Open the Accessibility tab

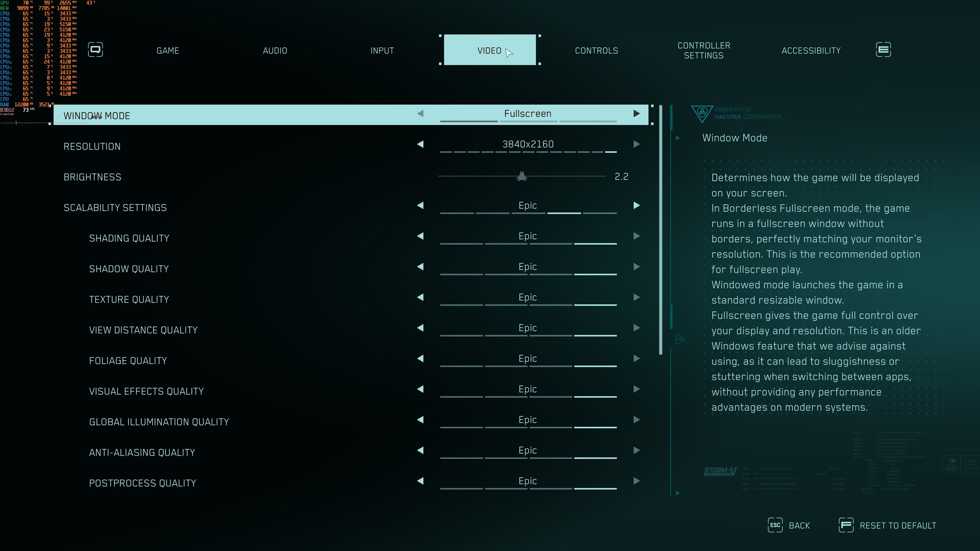pyautogui.click(x=811, y=51)
